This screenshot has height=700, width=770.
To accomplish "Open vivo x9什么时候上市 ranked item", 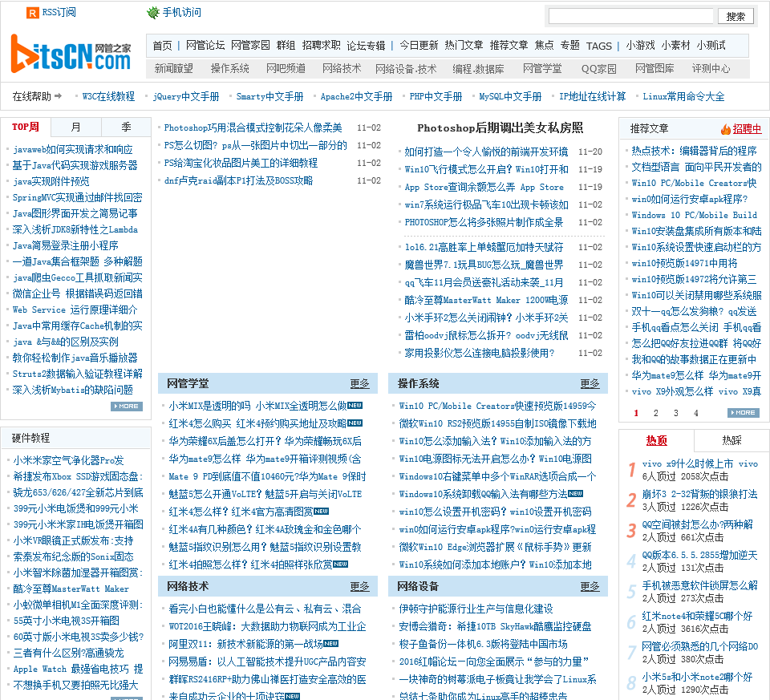I will tap(699, 464).
